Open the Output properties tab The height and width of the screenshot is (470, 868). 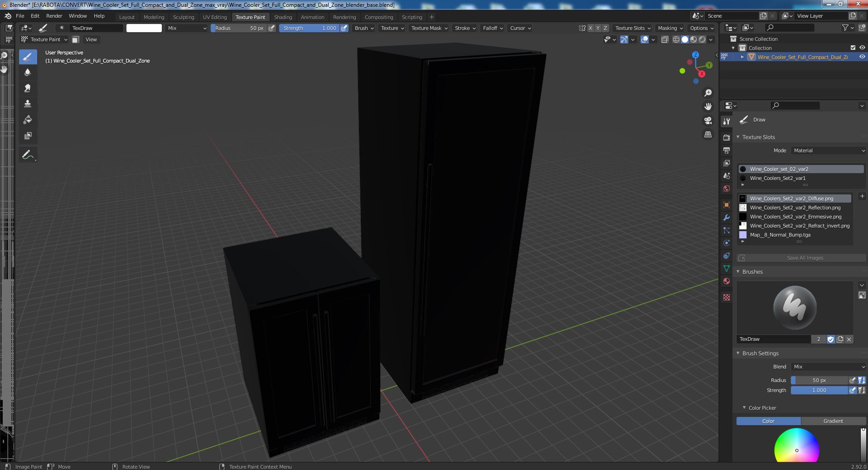[727, 150]
